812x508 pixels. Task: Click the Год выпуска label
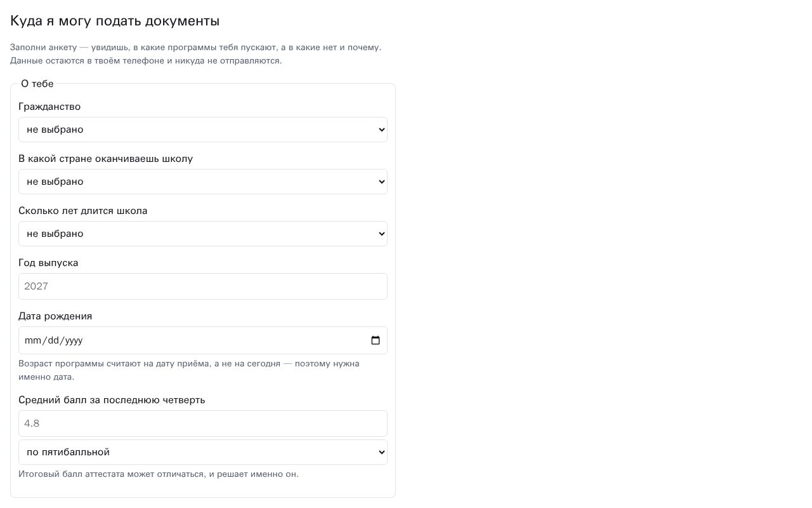[x=48, y=263]
